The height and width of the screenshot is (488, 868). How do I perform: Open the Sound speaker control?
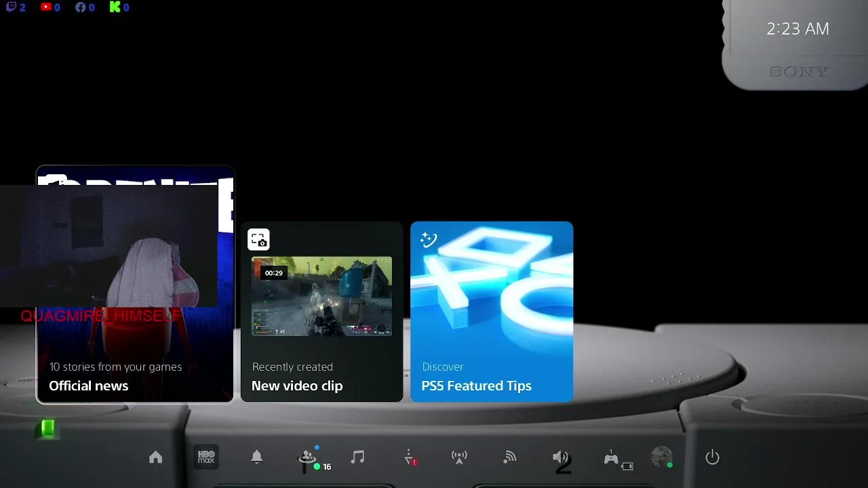click(560, 457)
